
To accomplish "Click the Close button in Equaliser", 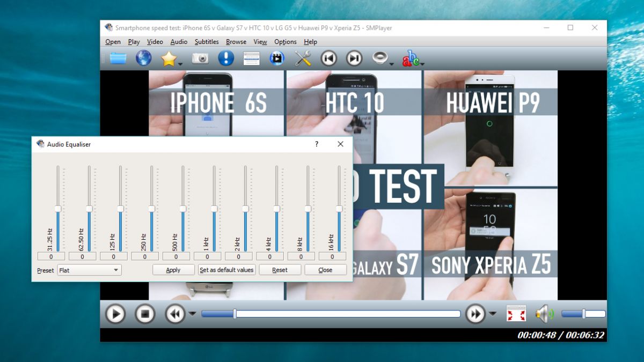I will point(325,270).
